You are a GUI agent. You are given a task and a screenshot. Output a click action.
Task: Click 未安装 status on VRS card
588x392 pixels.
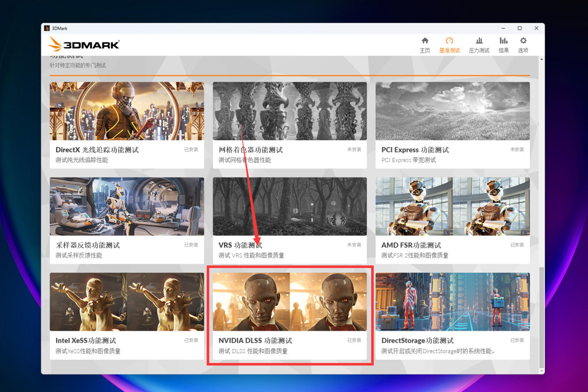tap(354, 245)
